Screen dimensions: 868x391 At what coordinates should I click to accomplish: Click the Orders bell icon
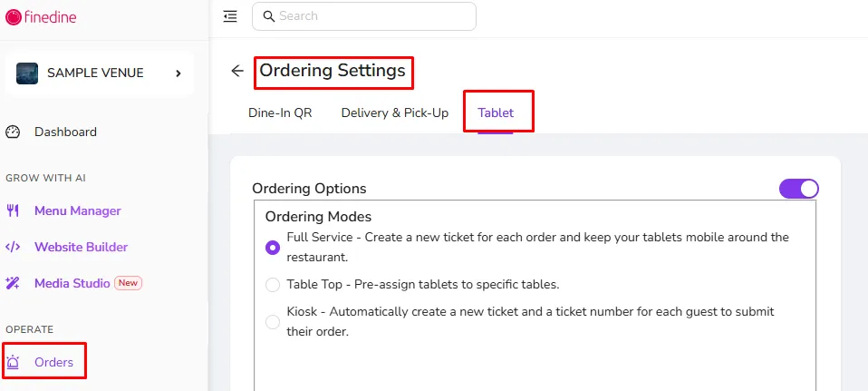13,362
